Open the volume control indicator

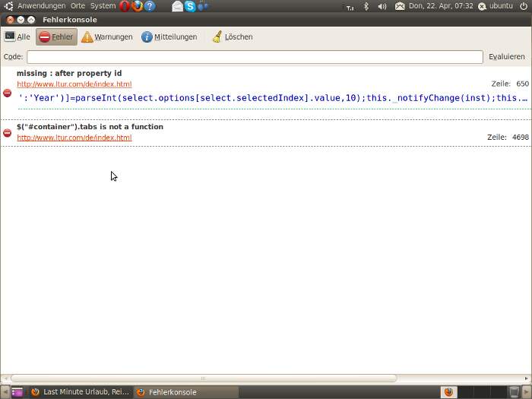(382, 6)
